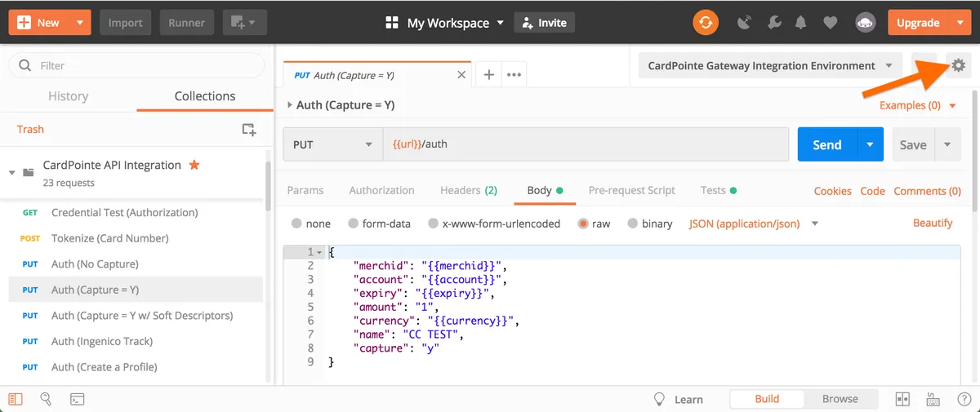980x412 pixels.
Task: Select x-www-form-urlencoded radio button
Action: (x=434, y=224)
